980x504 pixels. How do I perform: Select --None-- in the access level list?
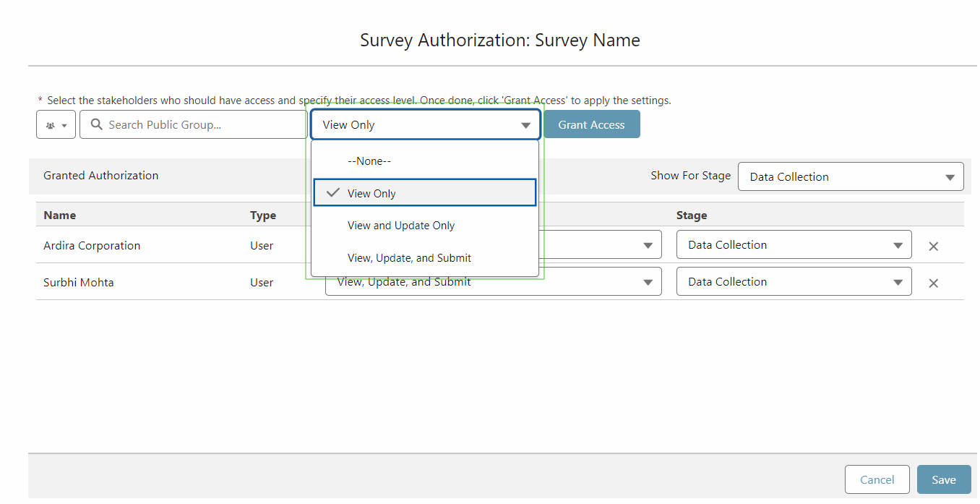[369, 161]
